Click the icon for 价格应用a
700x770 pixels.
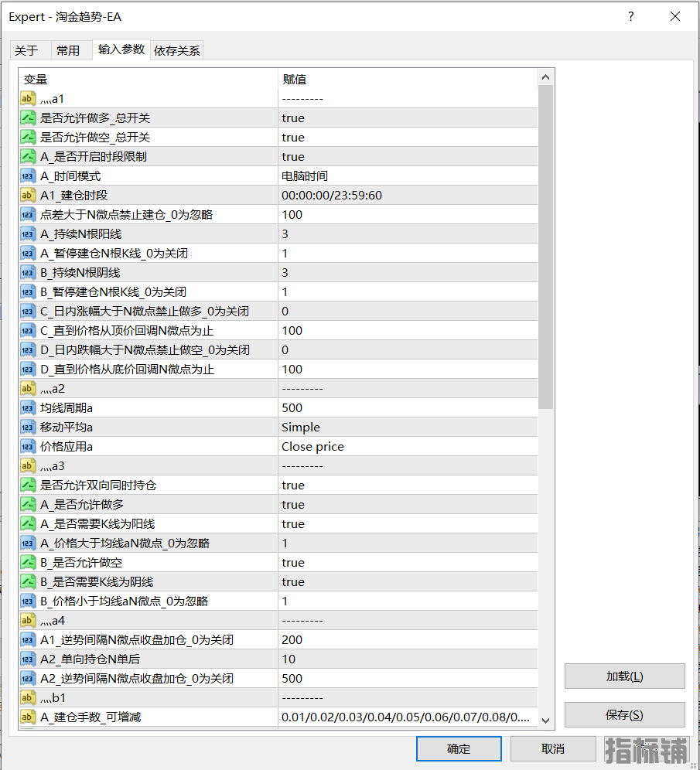point(28,447)
